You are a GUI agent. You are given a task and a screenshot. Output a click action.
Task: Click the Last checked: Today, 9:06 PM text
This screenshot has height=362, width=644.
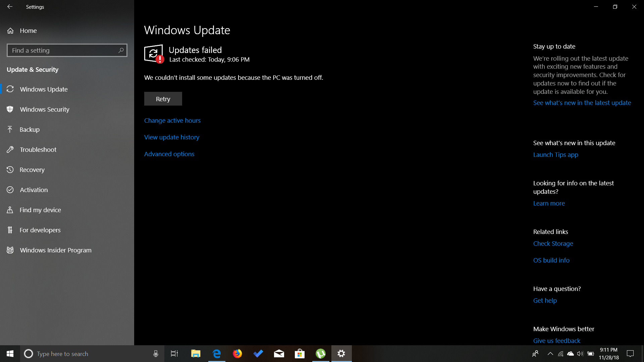click(209, 59)
